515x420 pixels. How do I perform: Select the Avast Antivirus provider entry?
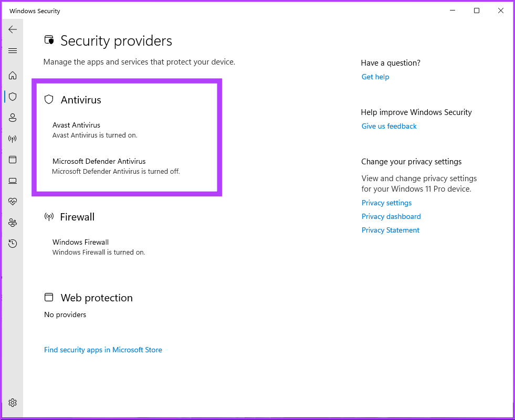77,125
